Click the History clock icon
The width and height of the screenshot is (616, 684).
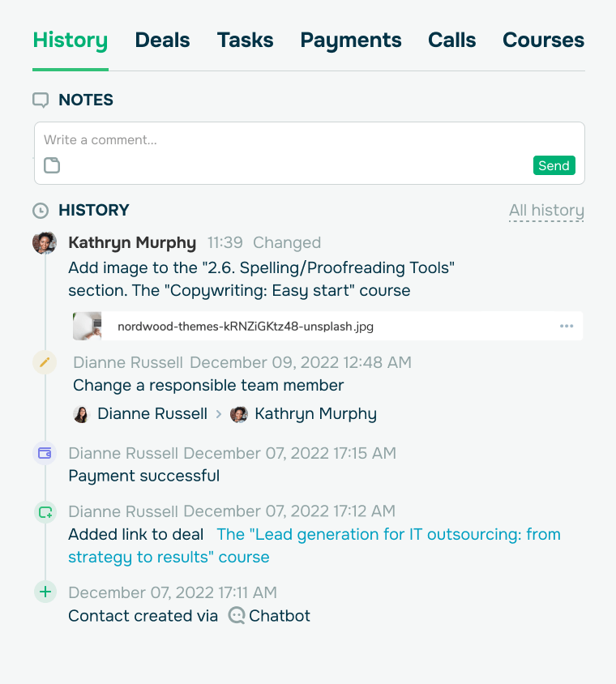tap(41, 211)
